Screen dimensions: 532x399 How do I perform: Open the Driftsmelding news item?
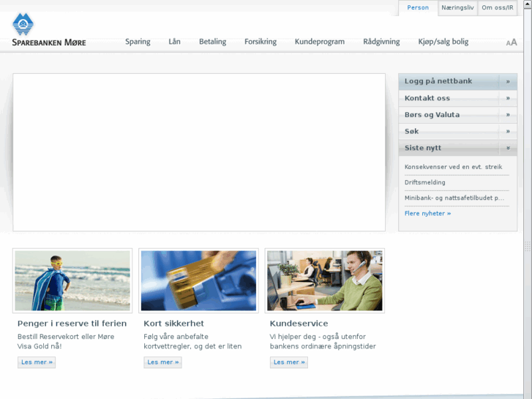pos(424,182)
